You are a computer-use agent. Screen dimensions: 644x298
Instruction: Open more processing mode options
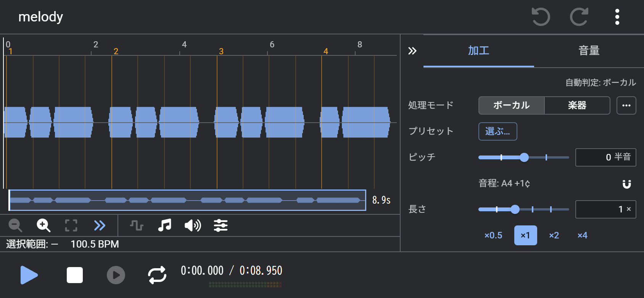pos(626,105)
